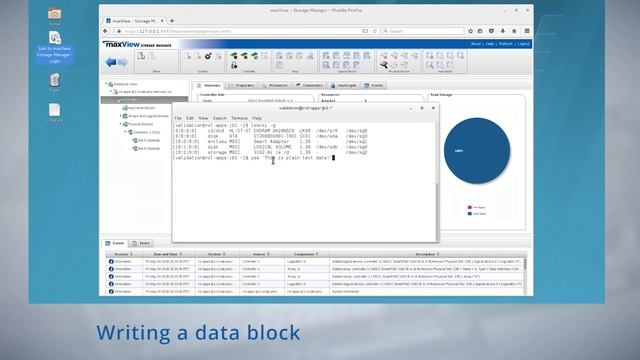Select the maxView - Storage Manager Firefox tab

click(x=135, y=21)
